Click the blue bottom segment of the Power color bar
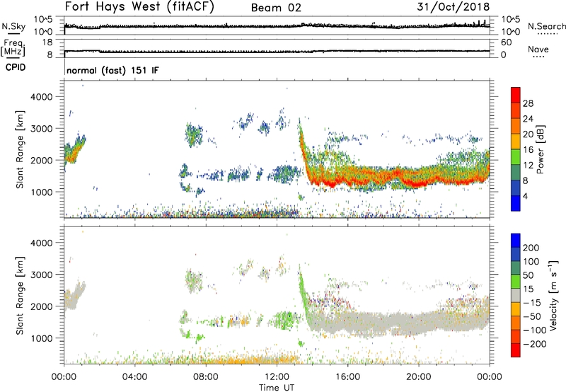Screen dimensions: 566x392 click(x=516, y=203)
